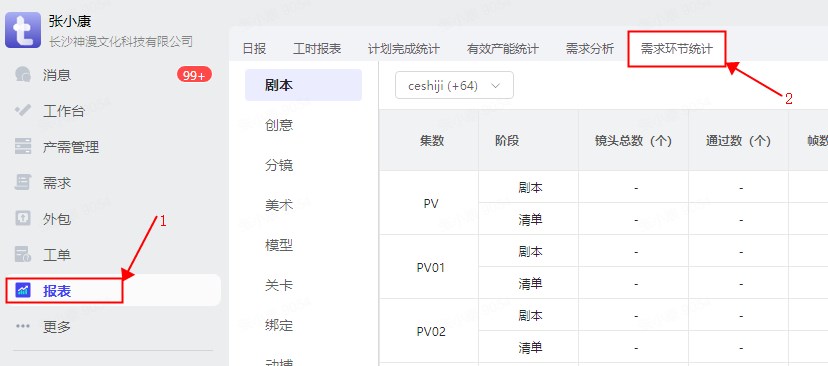This screenshot has width=828, height=366.
Task: Select the 外包 upload icon
Action: 23,219
